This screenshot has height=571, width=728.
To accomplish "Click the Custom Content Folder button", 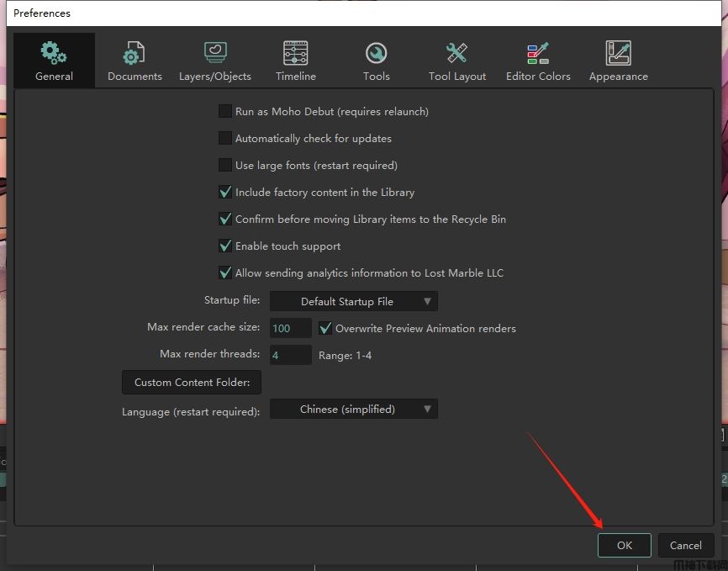I will pos(192,382).
